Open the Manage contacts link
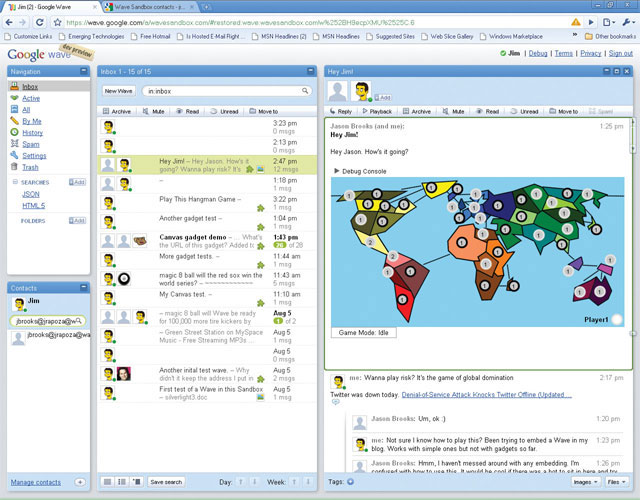 pyautogui.click(x=36, y=482)
